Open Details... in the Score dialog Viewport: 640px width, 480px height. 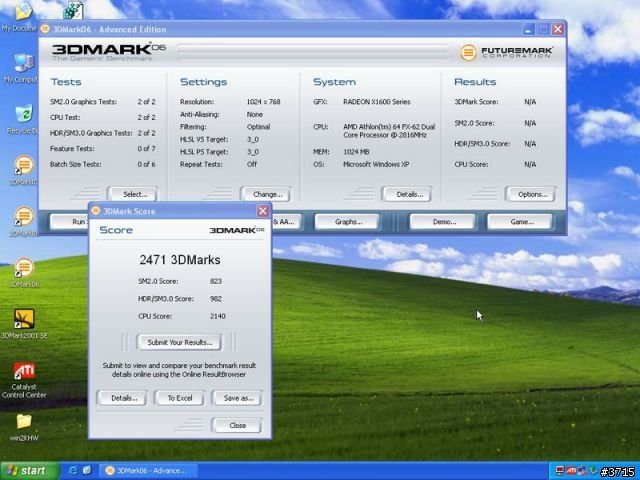pyautogui.click(x=122, y=398)
